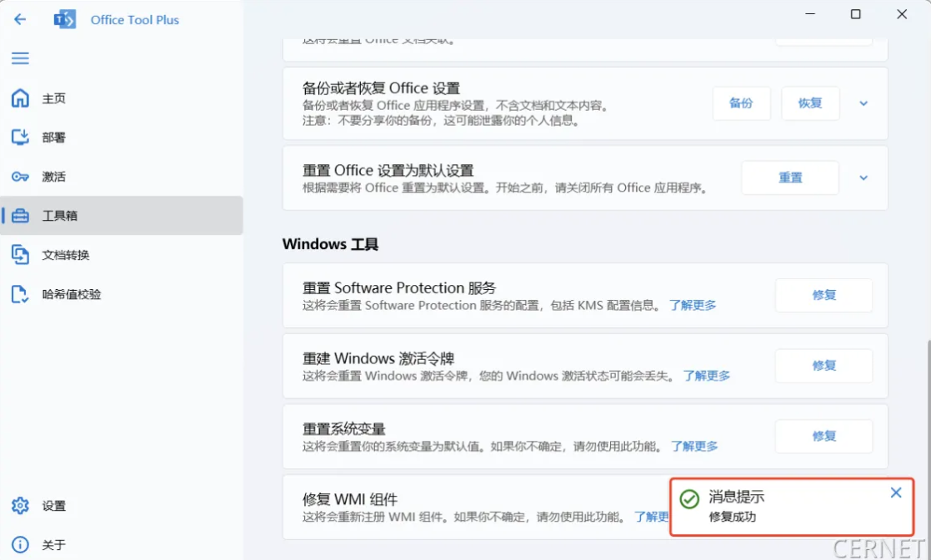Click the back arrow icon
Image resolution: width=931 pixels, height=560 pixels.
coord(20,19)
